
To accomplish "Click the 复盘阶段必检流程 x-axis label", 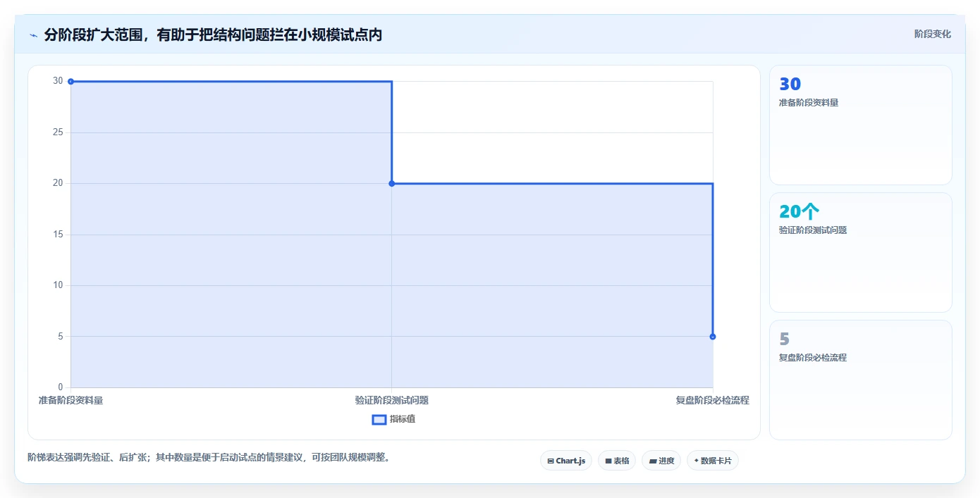I will click(712, 400).
